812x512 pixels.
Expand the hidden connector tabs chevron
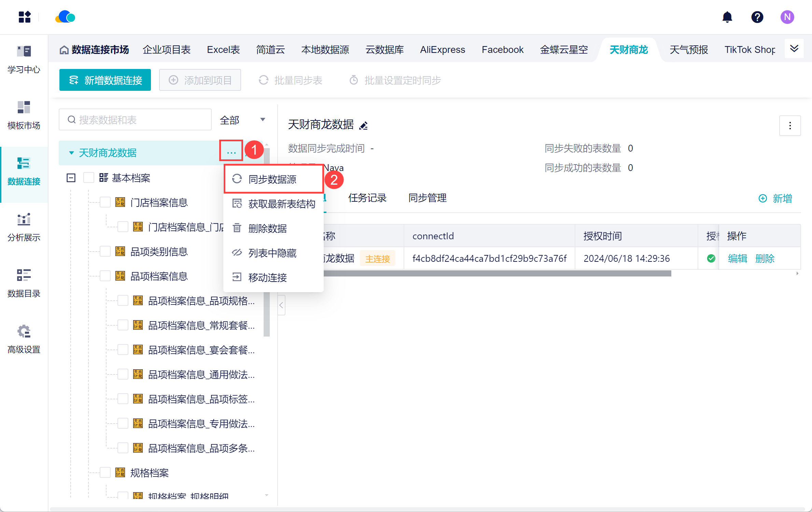click(x=794, y=49)
